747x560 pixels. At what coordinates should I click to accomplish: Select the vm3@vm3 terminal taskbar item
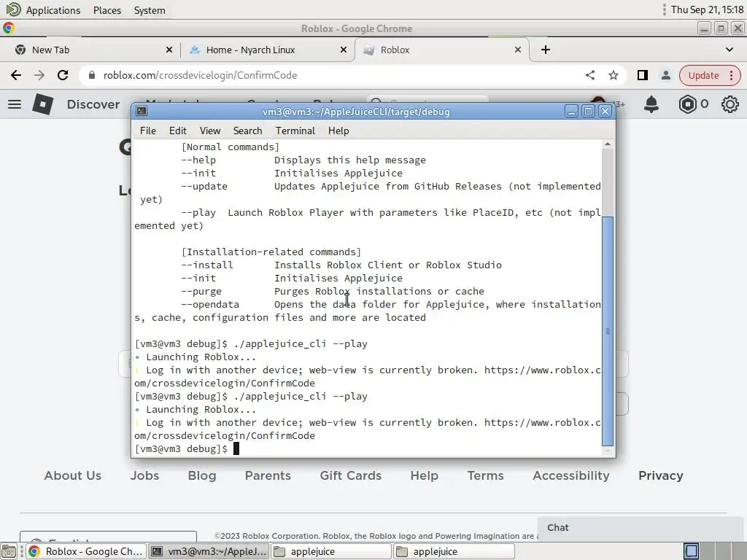209,551
